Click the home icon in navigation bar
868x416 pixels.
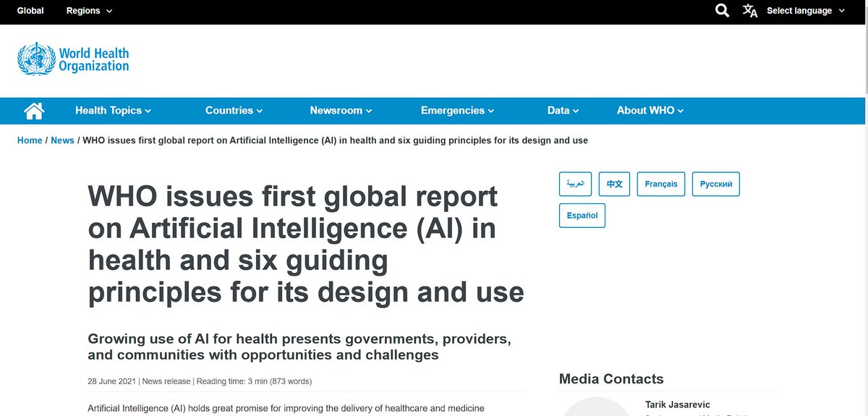[x=34, y=111]
